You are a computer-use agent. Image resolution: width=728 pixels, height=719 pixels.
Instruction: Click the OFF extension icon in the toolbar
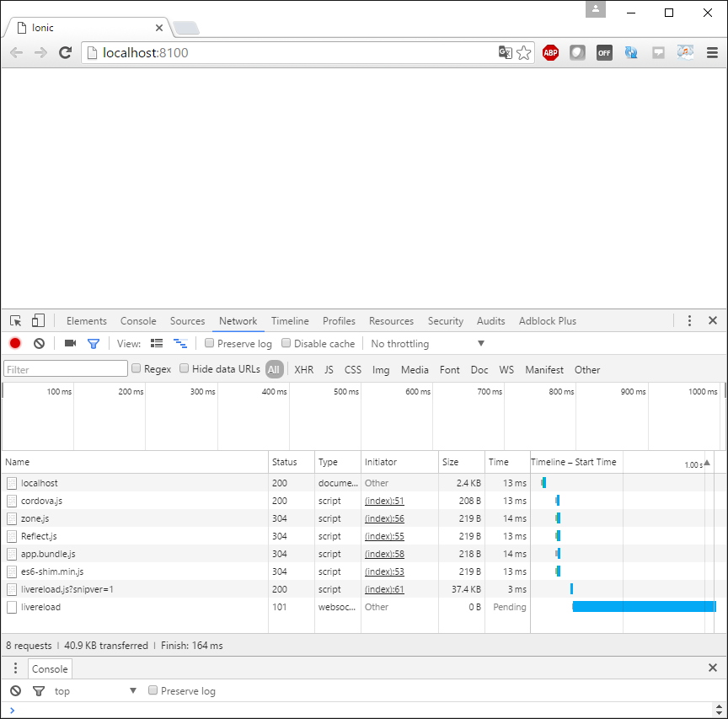pyautogui.click(x=604, y=52)
